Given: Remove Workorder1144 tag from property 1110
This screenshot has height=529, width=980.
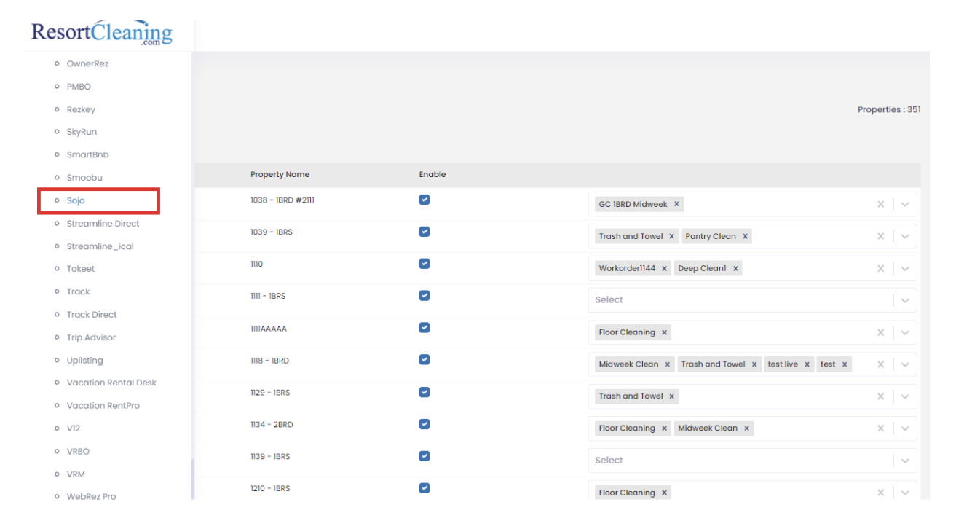Looking at the screenshot, I should (664, 269).
